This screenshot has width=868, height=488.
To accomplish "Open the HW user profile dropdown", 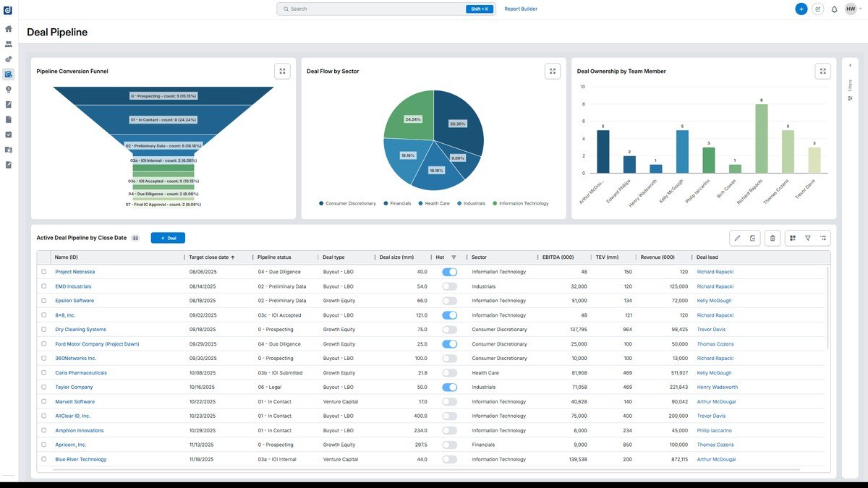I will coord(854,9).
